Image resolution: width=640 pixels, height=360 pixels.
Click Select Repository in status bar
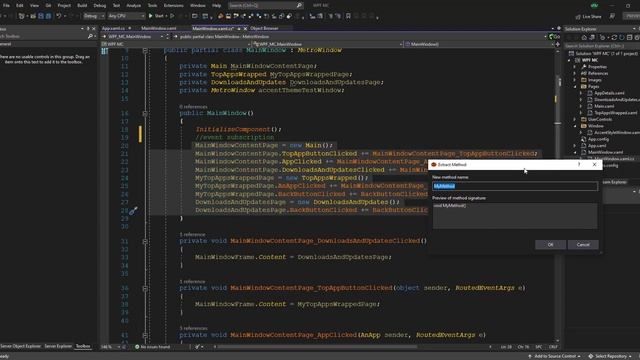[610, 356]
